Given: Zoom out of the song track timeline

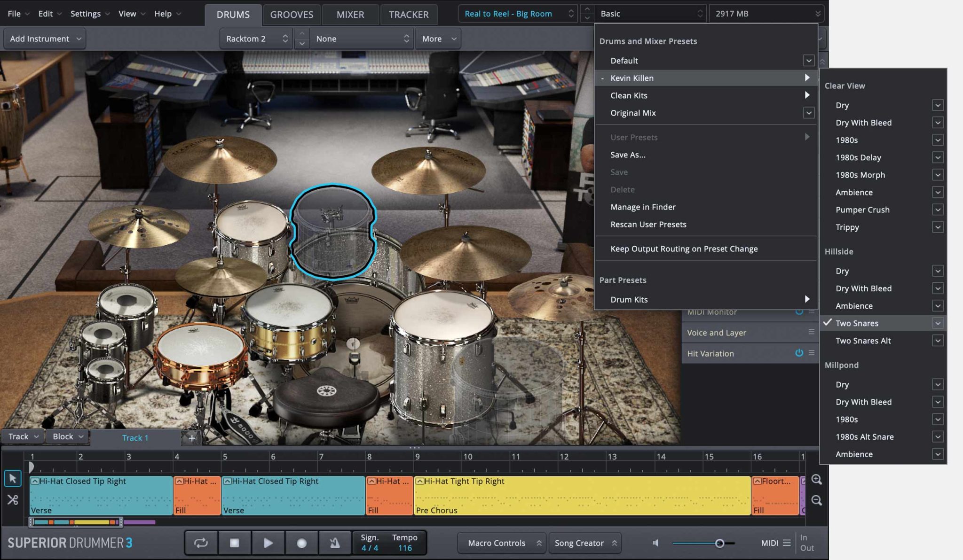Looking at the screenshot, I should (x=817, y=500).
